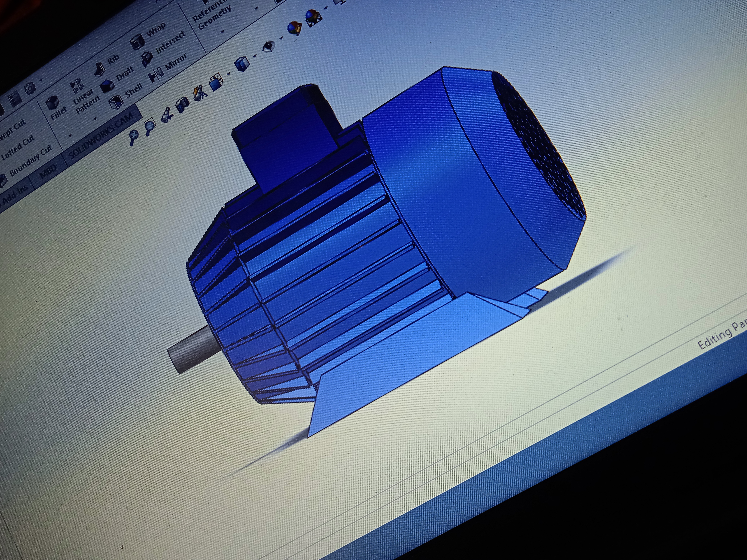
Task: Expand the Linear Pattern dropdown arrow
Action: (95, 118)
